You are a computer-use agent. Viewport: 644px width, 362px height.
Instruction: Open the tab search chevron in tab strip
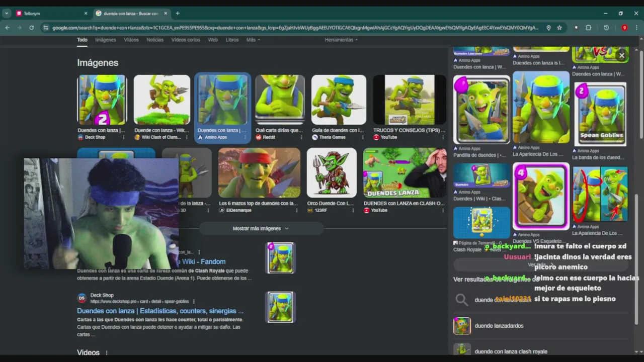pos(7,14)
